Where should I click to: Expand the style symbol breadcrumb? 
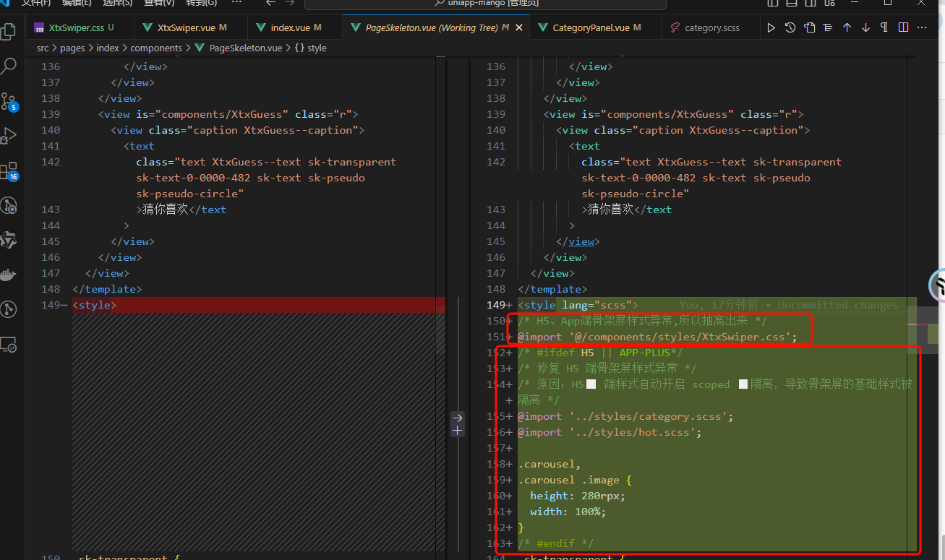tap(311, 48)
